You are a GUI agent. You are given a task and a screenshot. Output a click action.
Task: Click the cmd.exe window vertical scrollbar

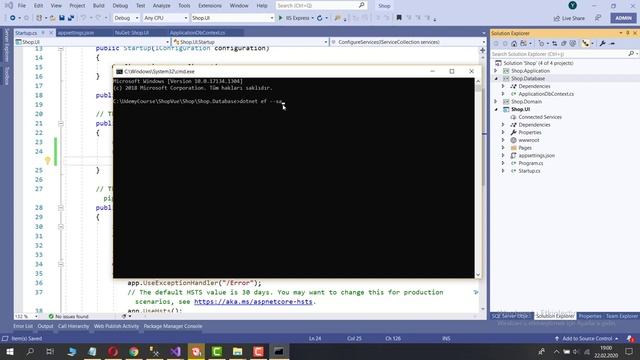(478, 178)
